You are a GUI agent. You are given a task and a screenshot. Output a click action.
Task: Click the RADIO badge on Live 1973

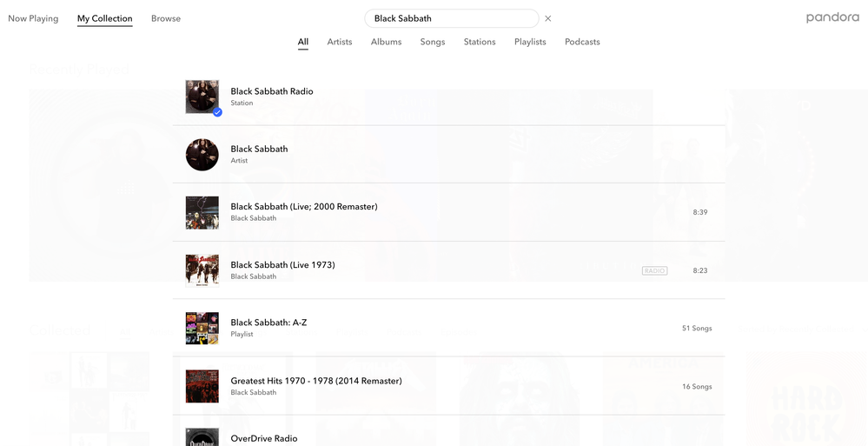(x=654, y=270)
